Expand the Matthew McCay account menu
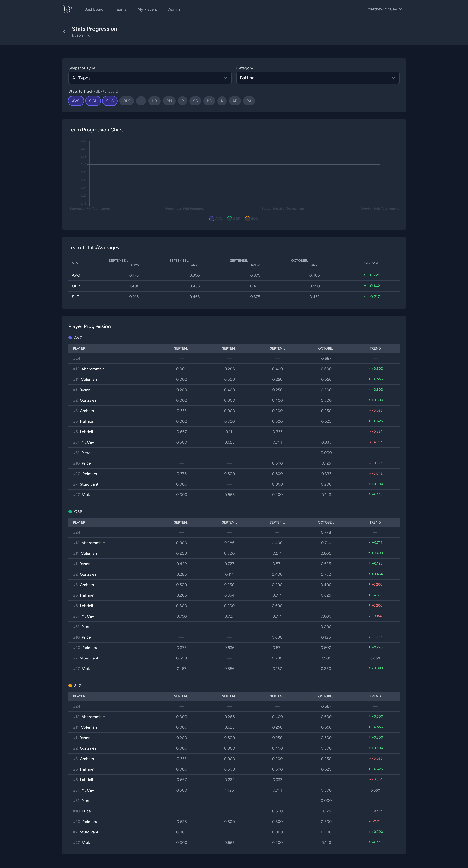The image size is (468, 868). point(384,9)
